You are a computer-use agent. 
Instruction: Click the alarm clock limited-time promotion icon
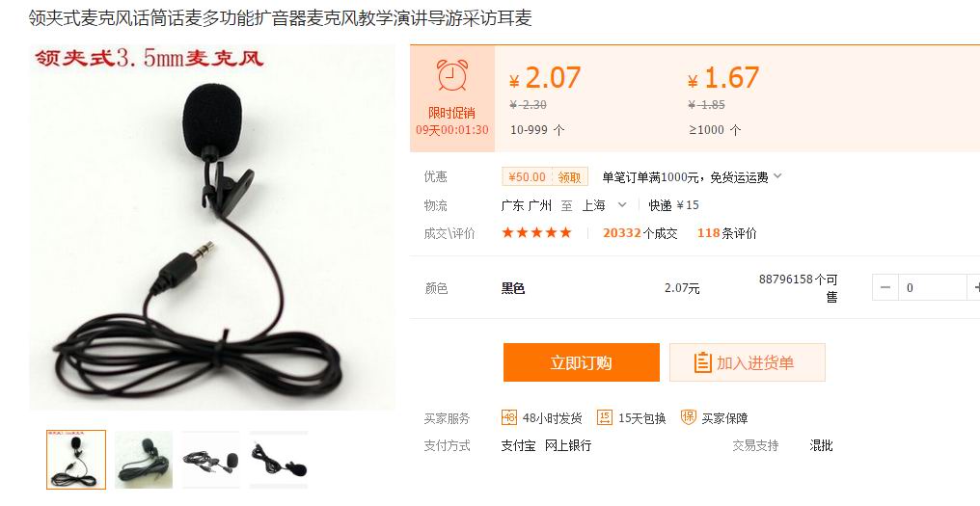(452, 76)
